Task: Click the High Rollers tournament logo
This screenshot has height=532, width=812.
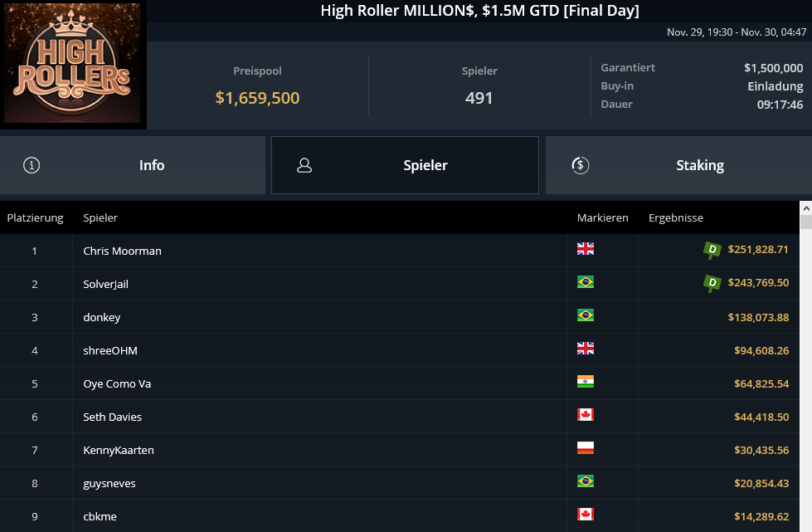Action: [73, 65]
